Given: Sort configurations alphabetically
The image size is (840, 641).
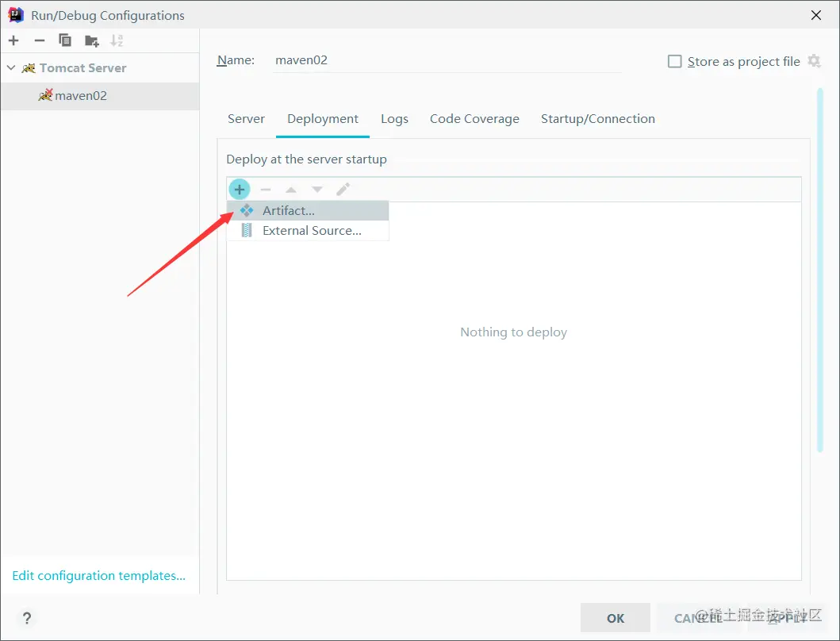Looking at the screenshot, I should pyautogui.click(x=117, y=40).
